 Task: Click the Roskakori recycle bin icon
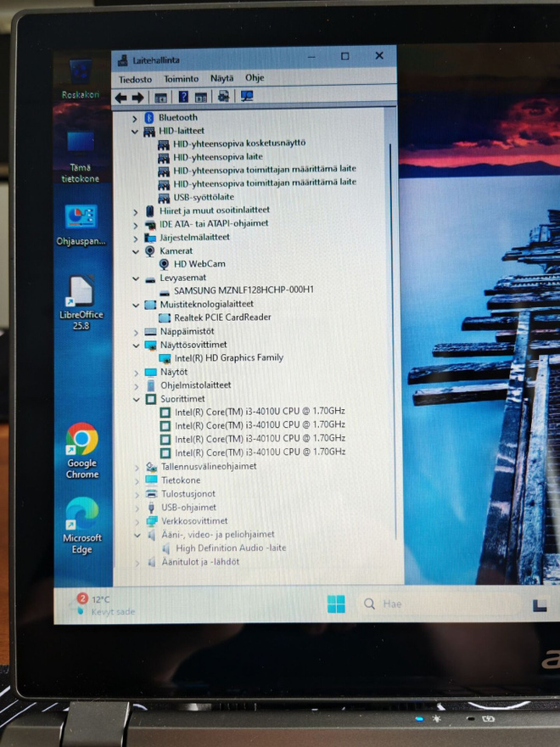point(81,79)
